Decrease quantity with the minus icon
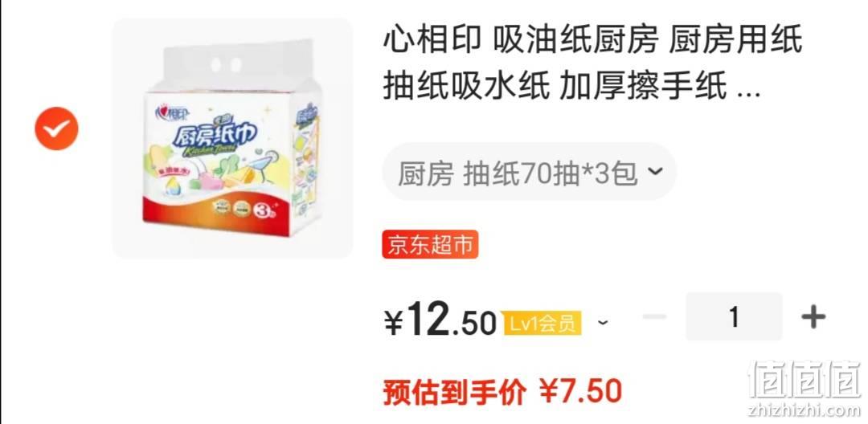Viewport: 868px width, 424px height. tap(654, 316)
